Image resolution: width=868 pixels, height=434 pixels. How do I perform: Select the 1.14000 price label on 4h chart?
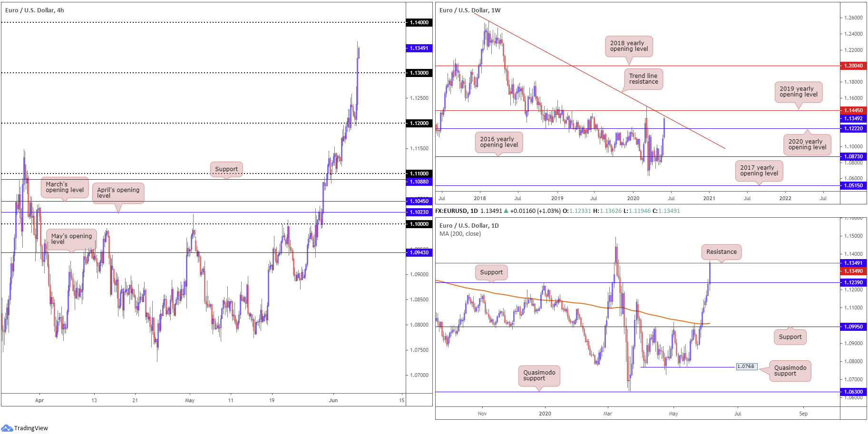419,22
